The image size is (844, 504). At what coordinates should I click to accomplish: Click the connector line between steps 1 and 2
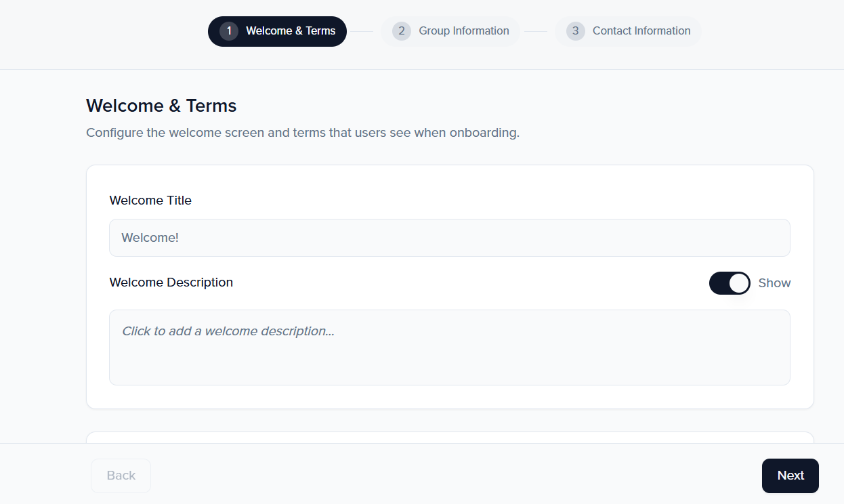tap(362, 31)
